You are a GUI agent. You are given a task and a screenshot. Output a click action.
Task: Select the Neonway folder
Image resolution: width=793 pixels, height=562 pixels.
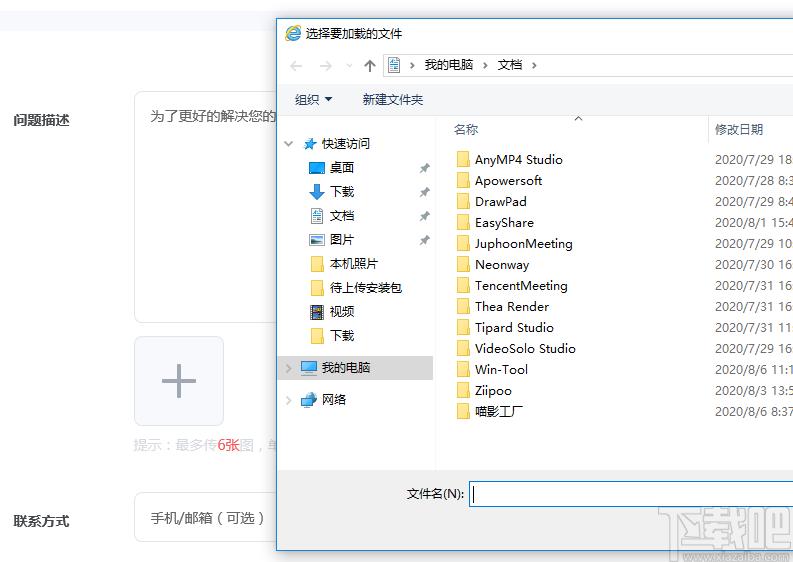click(502, 265)
